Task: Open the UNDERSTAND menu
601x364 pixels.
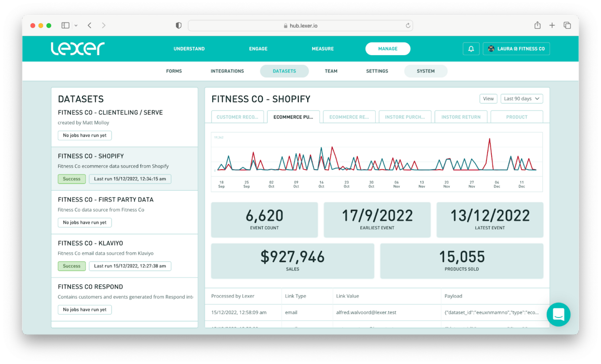Action: tap(189, 49)
